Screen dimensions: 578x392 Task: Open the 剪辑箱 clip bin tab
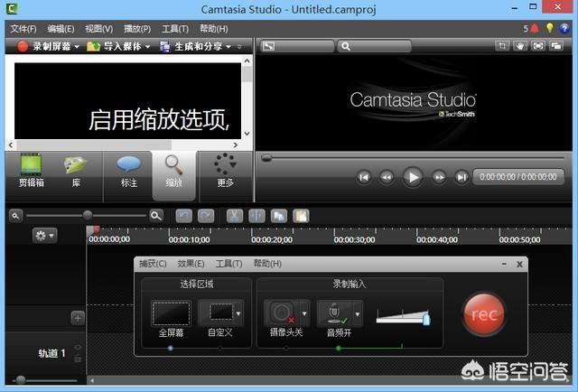tap(32, 171)
